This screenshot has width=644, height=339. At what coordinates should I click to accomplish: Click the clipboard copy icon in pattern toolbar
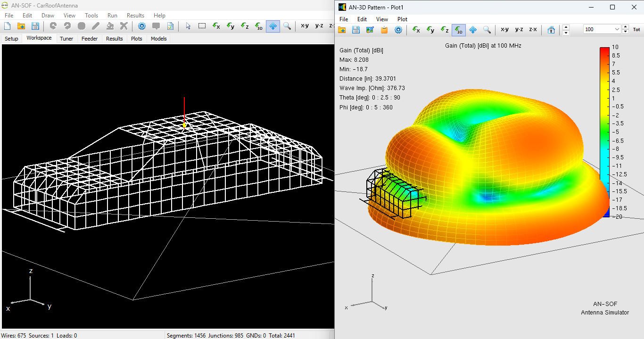coord(384,30)
